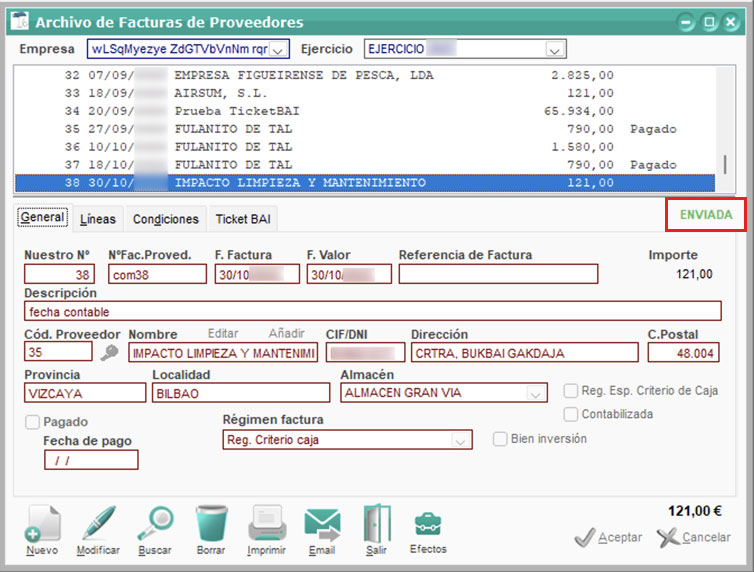The height and width of the screenshot is (572, 754).
Task: Click the Provincia field VIZCAYA
Action: [x=85, y=393]
